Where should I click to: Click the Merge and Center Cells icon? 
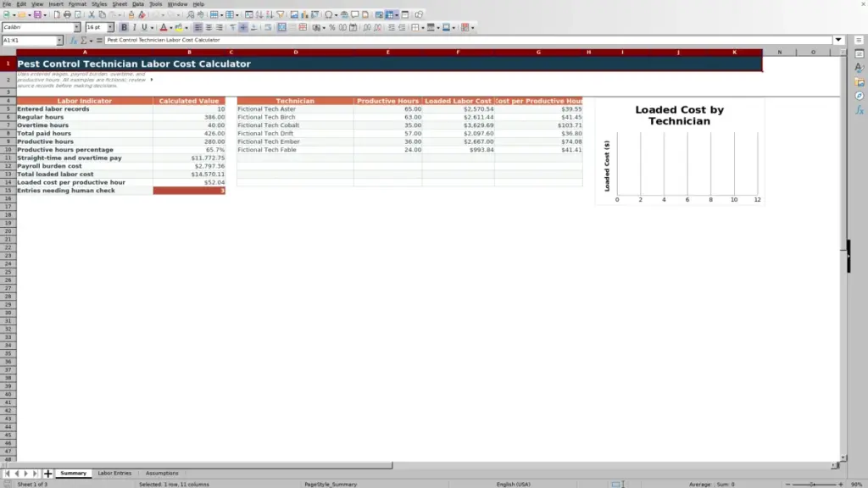281,28
